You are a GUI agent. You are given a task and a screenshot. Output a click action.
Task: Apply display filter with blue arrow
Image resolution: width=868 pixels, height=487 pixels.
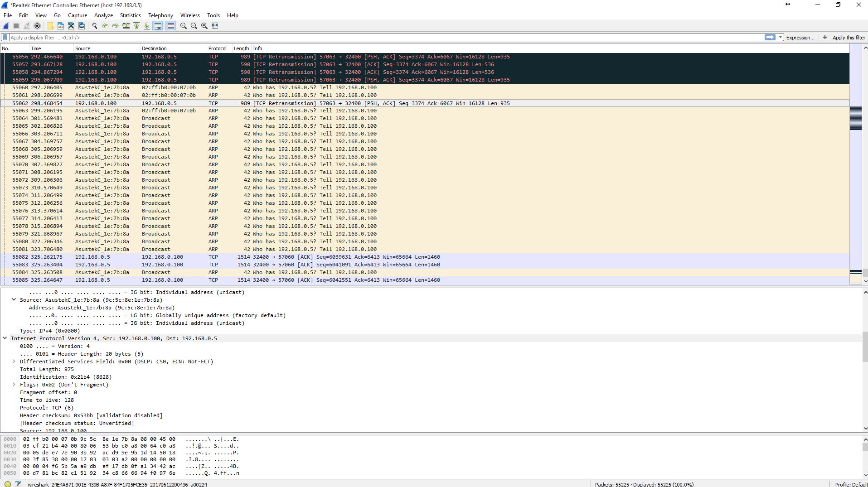770,37
